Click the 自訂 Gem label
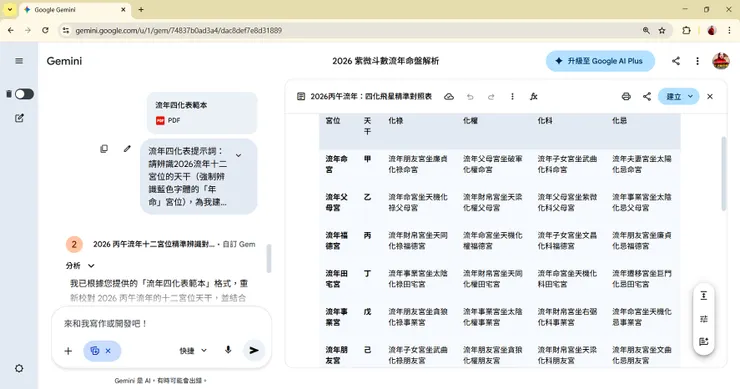Screen dimensions: 740x389 239,244
